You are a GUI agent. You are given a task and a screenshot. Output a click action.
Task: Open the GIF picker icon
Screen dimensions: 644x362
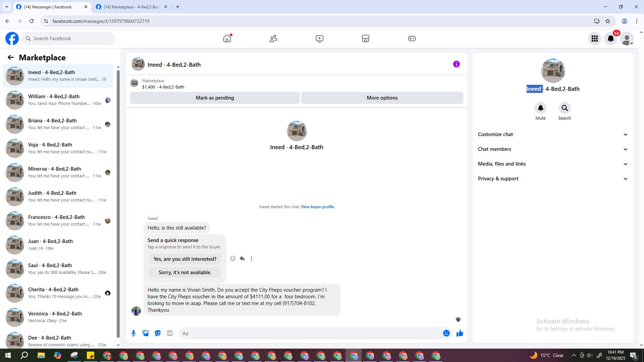(170, 333)
